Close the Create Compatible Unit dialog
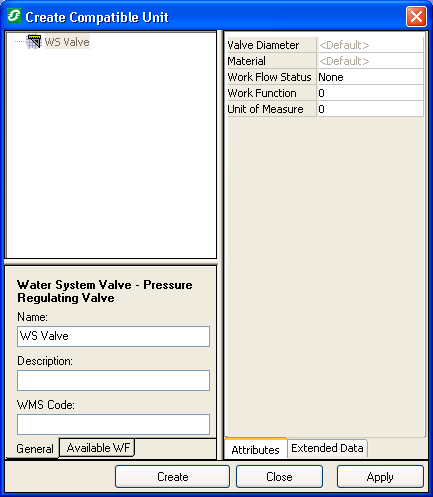The width and height of the screenshot is (433, 497). [416, 16]
